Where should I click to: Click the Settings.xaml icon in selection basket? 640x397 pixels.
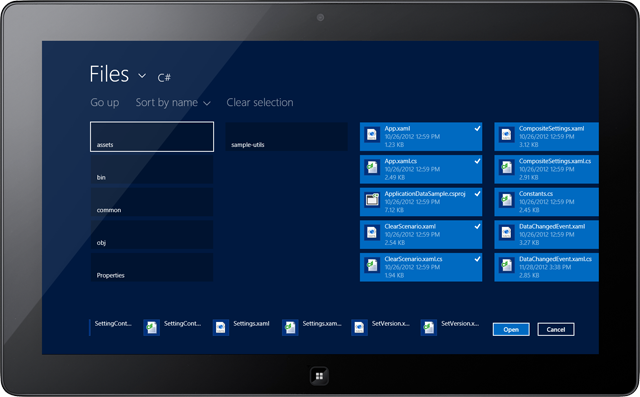[x=221, y=328]
